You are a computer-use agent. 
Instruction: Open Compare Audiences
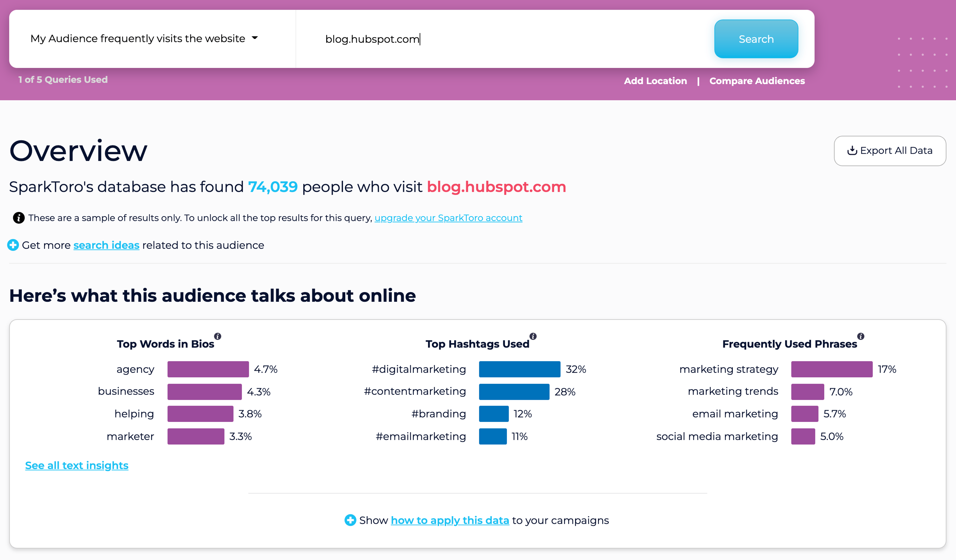[757, 81]
